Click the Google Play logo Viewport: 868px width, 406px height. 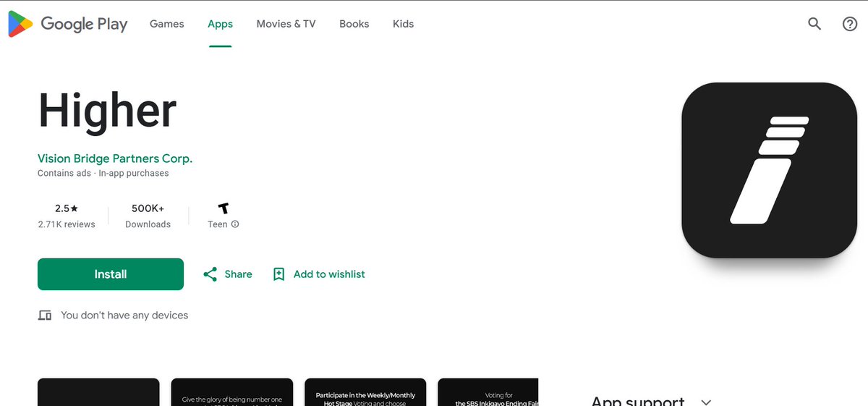[x=68, y=24]
